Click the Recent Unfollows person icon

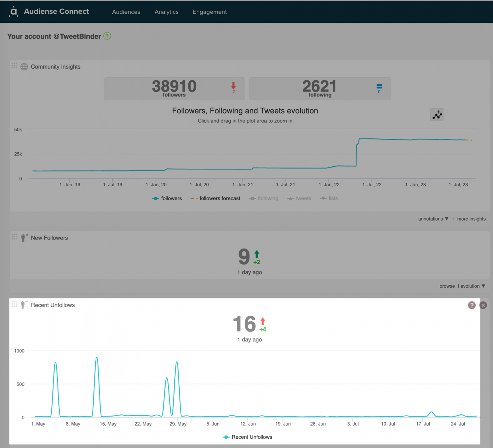coord(24,305)
